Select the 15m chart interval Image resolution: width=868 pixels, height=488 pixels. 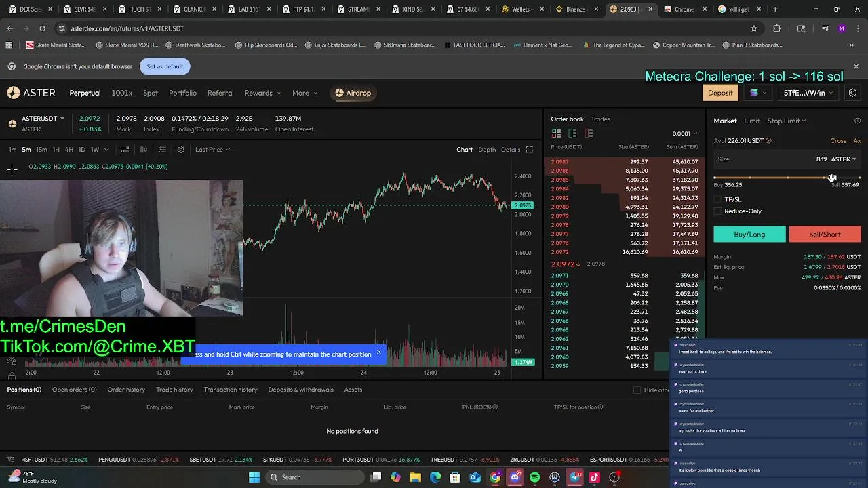(41, 150)
